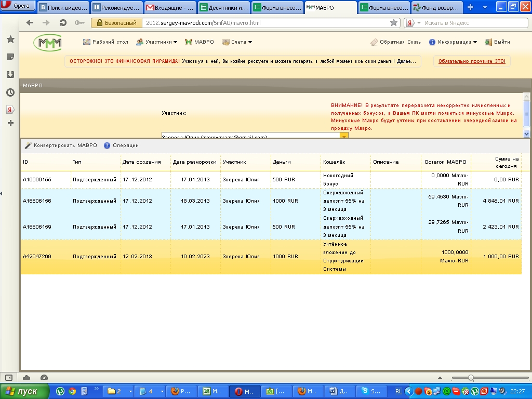Toggle the panel icon in the status bar
This screenshot has width=532, height=399.
(x=9, y=378)
